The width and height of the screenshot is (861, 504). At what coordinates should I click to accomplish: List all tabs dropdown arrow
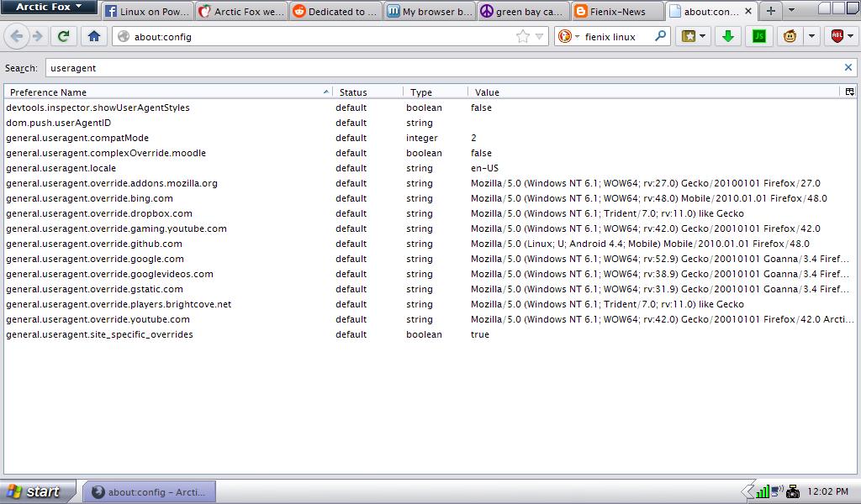[x=791, y=10]
